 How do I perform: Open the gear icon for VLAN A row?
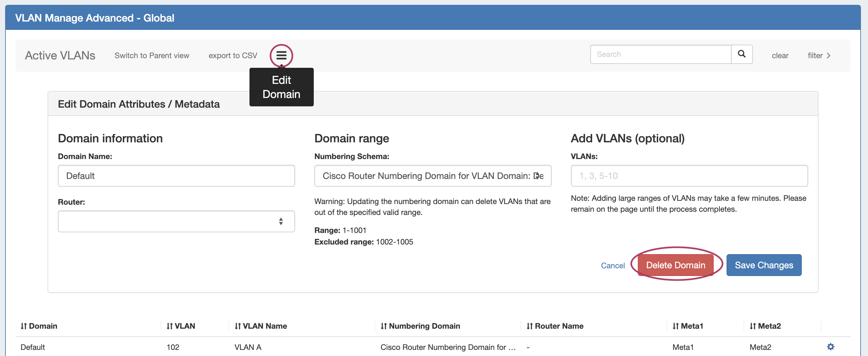pyautogui.click(x=830, y=347)
